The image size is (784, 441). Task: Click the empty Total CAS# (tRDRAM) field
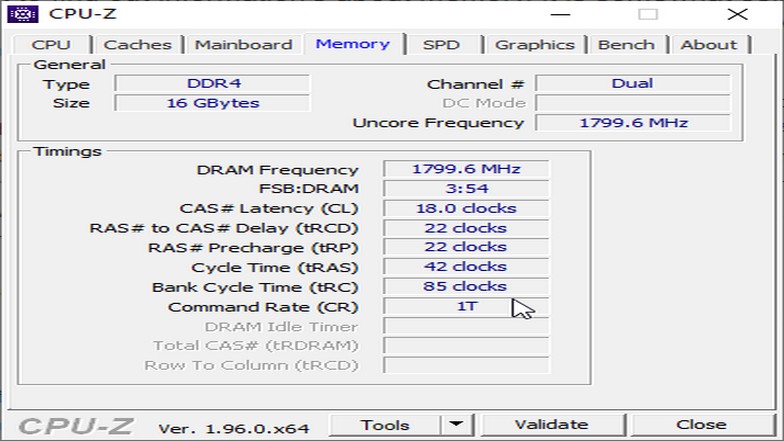pos(466,346)
